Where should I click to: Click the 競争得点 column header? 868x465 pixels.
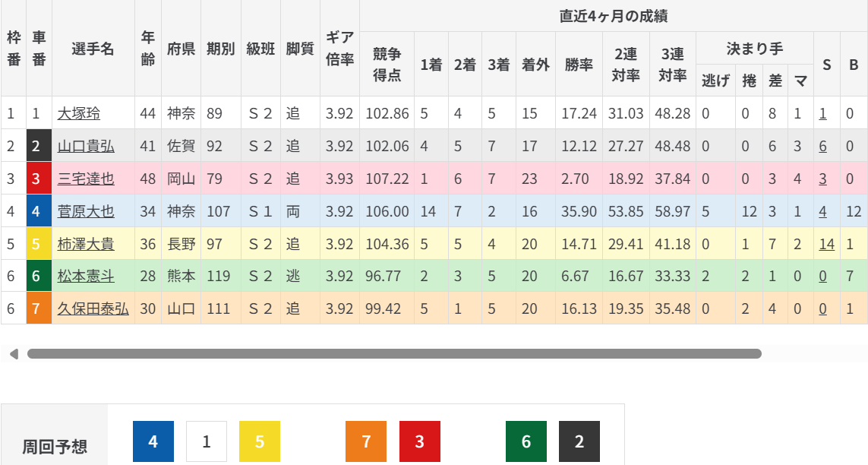point(387,64)
